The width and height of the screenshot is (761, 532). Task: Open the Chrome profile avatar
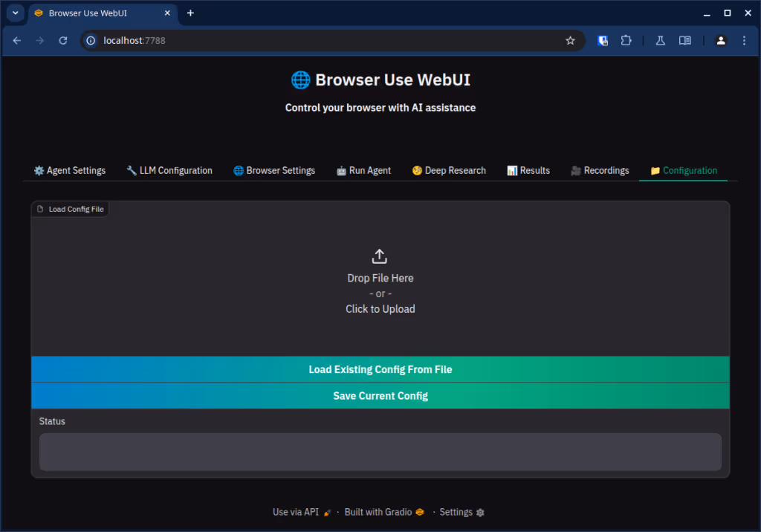721,41
